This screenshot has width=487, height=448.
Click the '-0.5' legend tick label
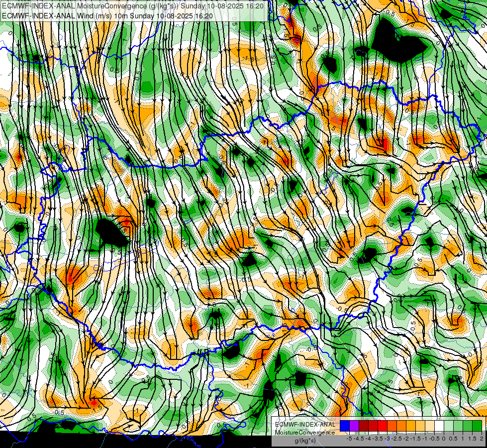pos(434,439)
